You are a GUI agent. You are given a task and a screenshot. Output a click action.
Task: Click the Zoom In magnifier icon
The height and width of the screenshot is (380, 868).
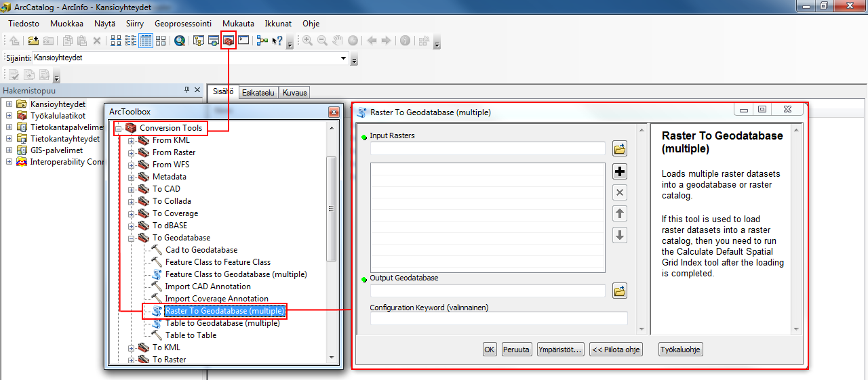(x=307, y=41)
